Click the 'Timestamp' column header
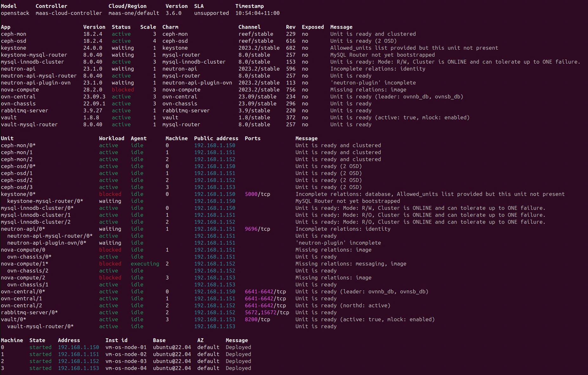Screen dimensions: 588x375 (249, 6)
